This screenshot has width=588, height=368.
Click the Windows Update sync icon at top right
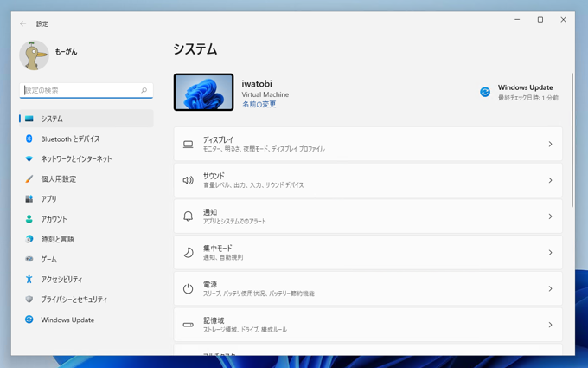click(x=485, y=92)
